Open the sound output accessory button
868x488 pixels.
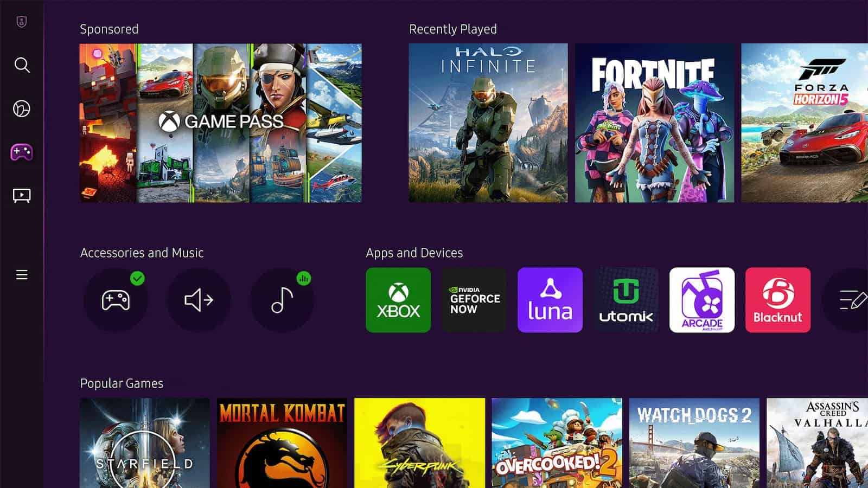(199, 300)
